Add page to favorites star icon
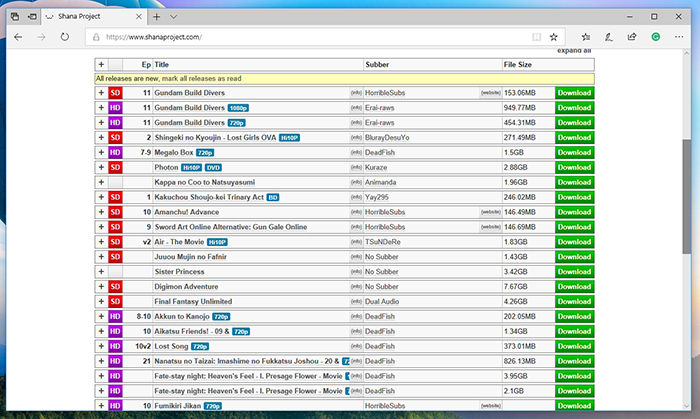 click(x=554, y=37)
